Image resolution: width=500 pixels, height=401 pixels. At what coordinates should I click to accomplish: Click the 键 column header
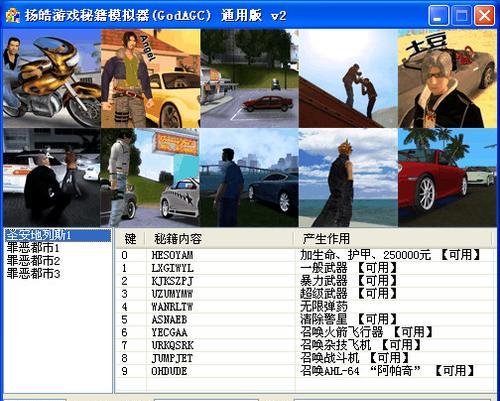pyautogui.click(x=130, y=239)
